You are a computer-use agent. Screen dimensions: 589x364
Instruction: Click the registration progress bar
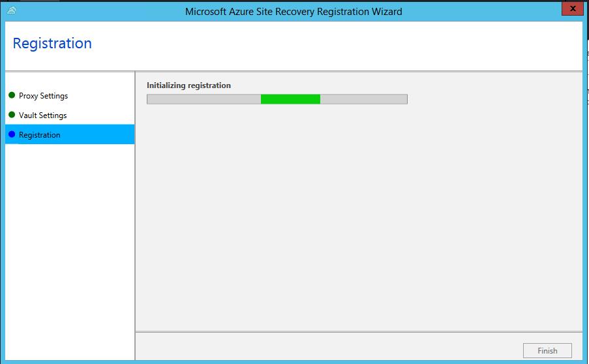click(277, 99)
